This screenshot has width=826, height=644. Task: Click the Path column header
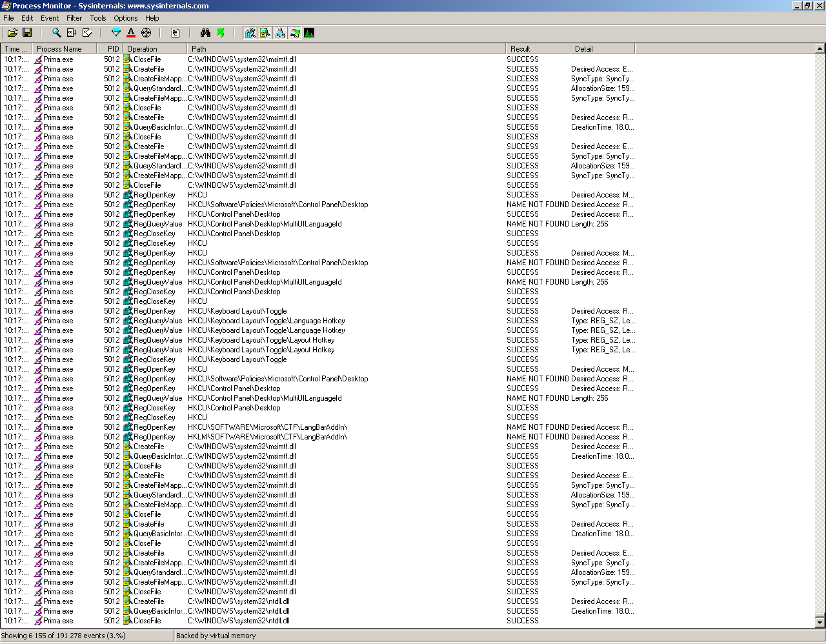(347, 48)
